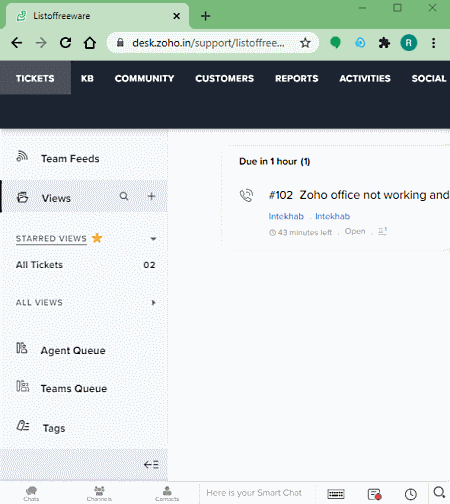The image size is (450, 504).
Task: Click the assign icon beside Open status
Action: point(382,231)
